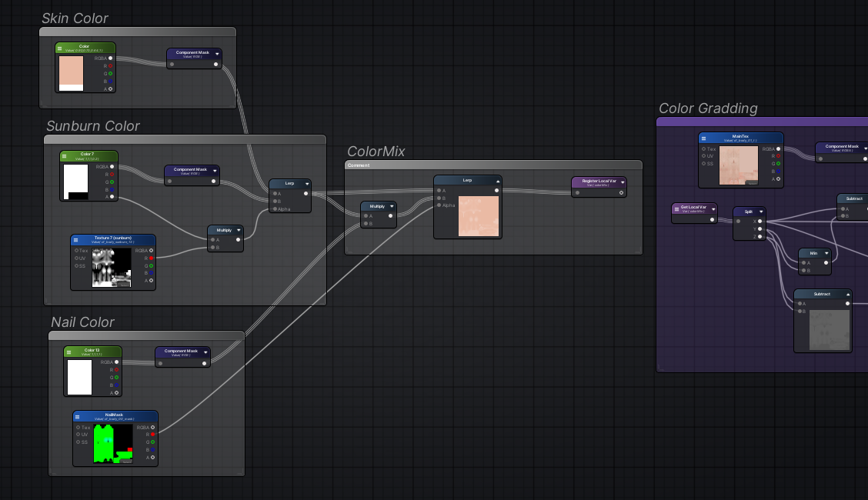Viewport: 868px width, 500px height.
Task: Click Alpha input port of ColorMix Lerp node
Action: pos(439,205)
